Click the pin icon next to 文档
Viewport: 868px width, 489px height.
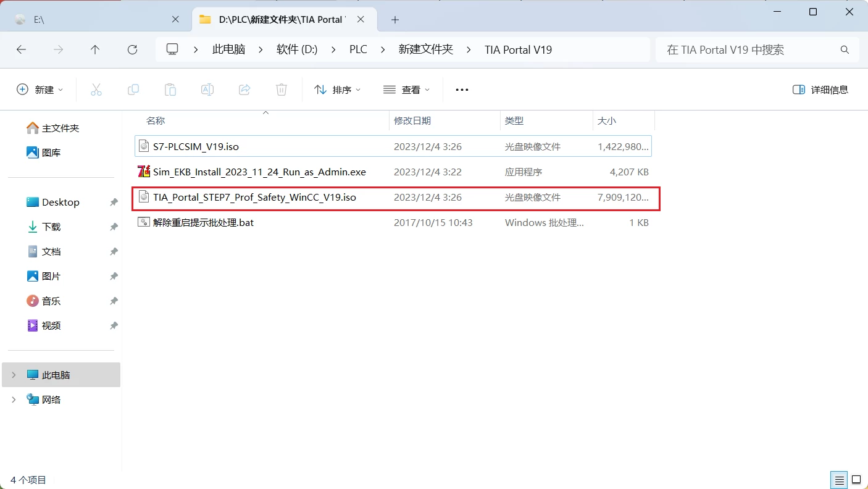(x=114, y=252)
